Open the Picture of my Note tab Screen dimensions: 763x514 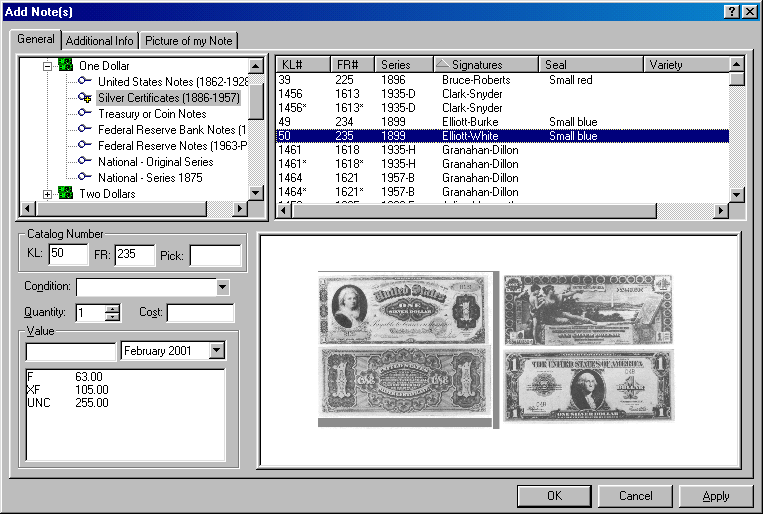point(189,41)
